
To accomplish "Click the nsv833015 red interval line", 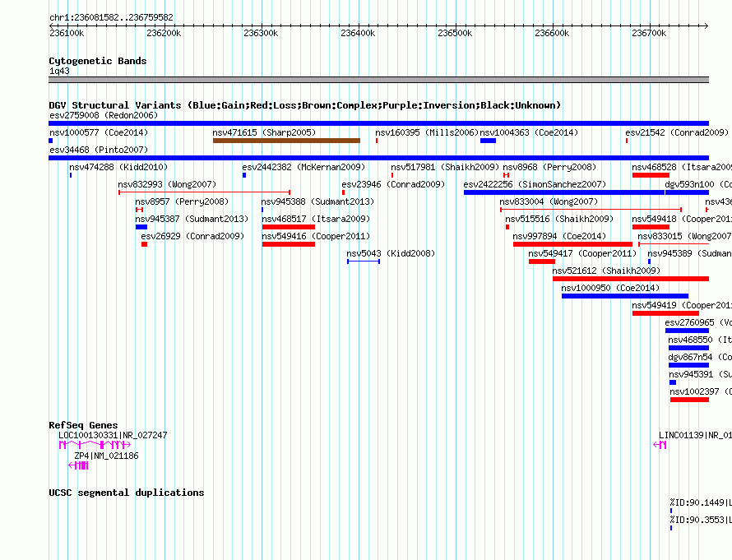I will 674,244.
